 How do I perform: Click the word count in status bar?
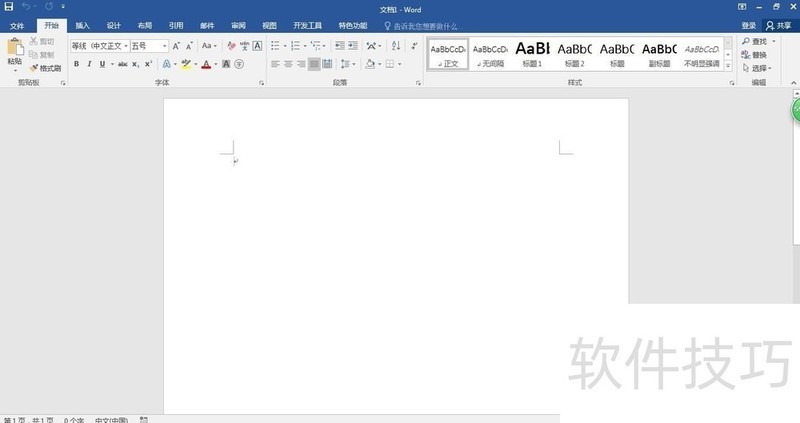(74, 420)
